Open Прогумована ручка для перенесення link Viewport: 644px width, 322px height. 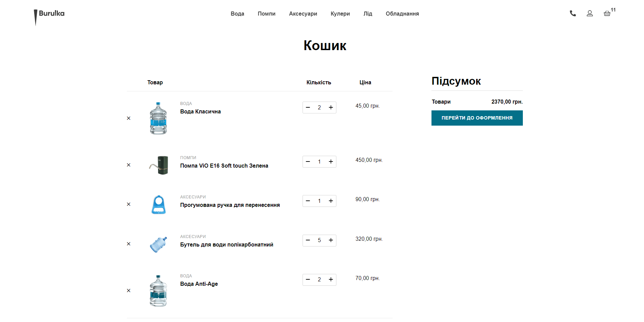coord(230,205)
